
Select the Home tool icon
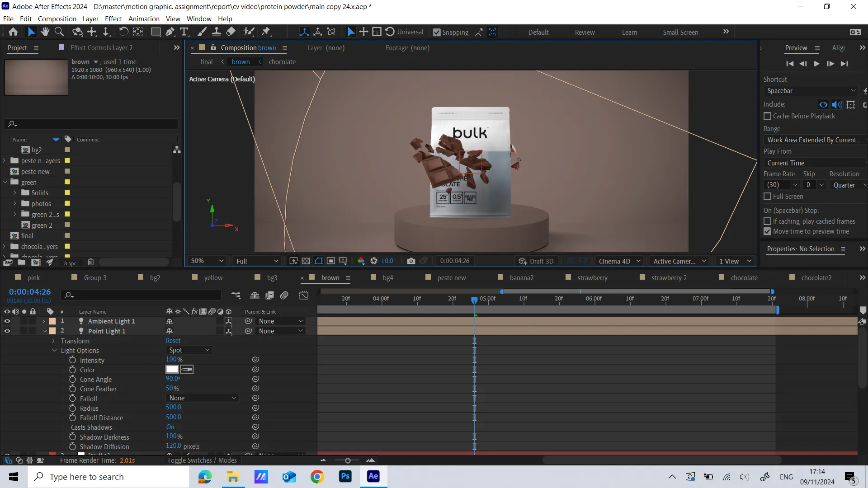[13, 32]
